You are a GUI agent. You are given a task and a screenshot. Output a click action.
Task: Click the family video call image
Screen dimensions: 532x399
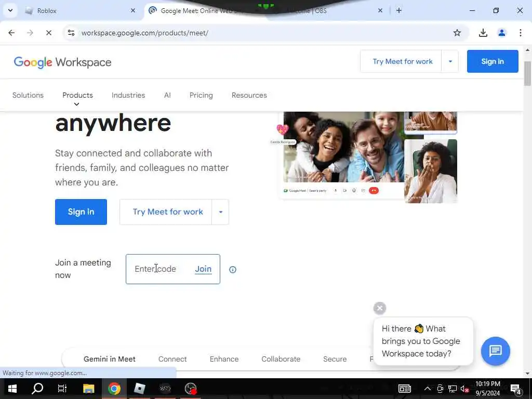click(344, 148)
